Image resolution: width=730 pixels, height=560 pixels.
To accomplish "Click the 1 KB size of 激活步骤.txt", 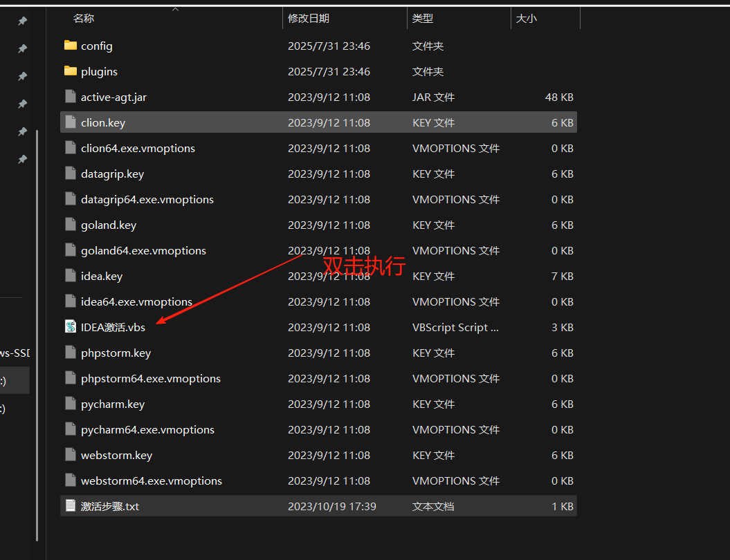I will coord(563,507).
